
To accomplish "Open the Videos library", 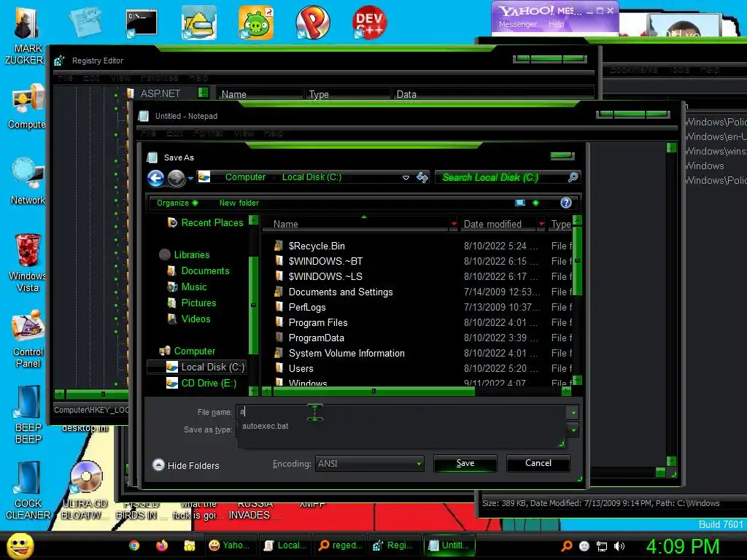I will coord(189,319).
